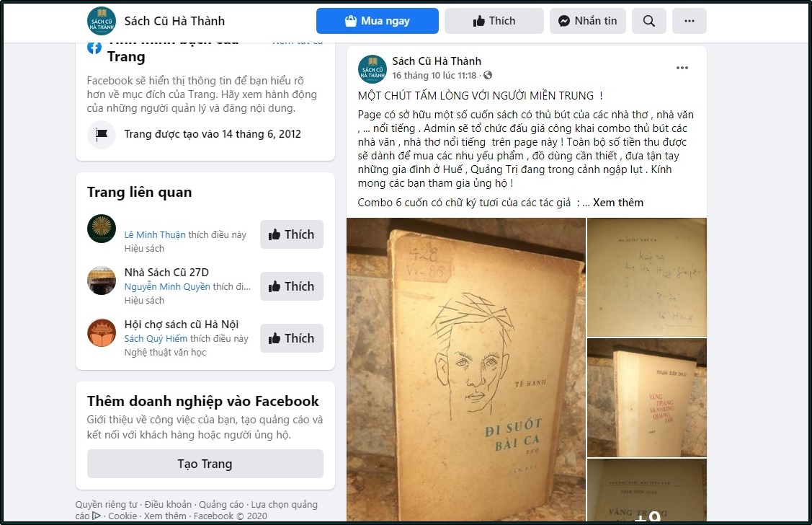Screen dimensions: 812x525
Task: Click the globe public-audience icon on post
Action: 488,75
